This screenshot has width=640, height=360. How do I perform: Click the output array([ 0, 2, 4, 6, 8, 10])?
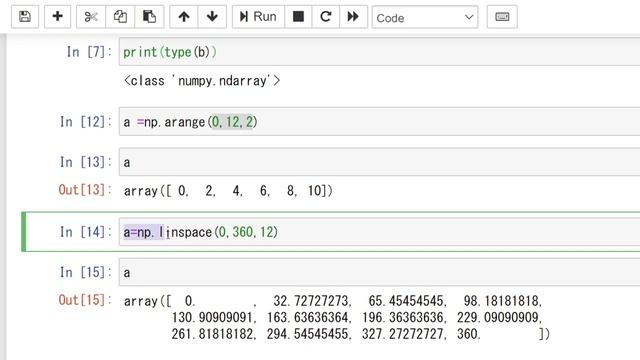228,191
